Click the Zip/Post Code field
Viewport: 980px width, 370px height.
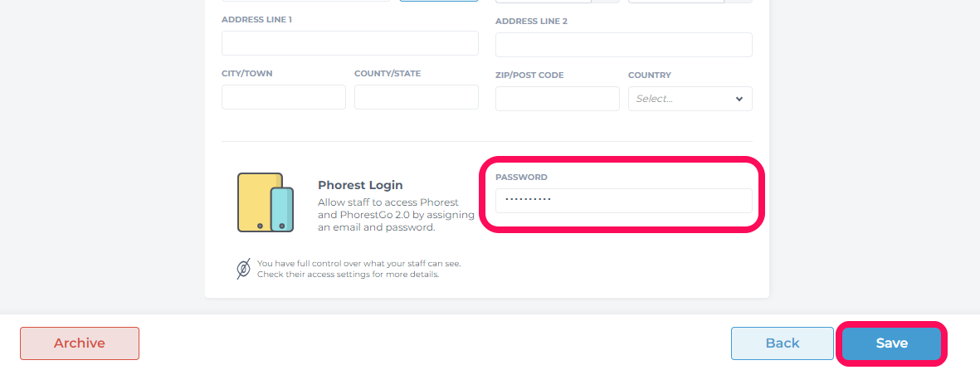558,99
